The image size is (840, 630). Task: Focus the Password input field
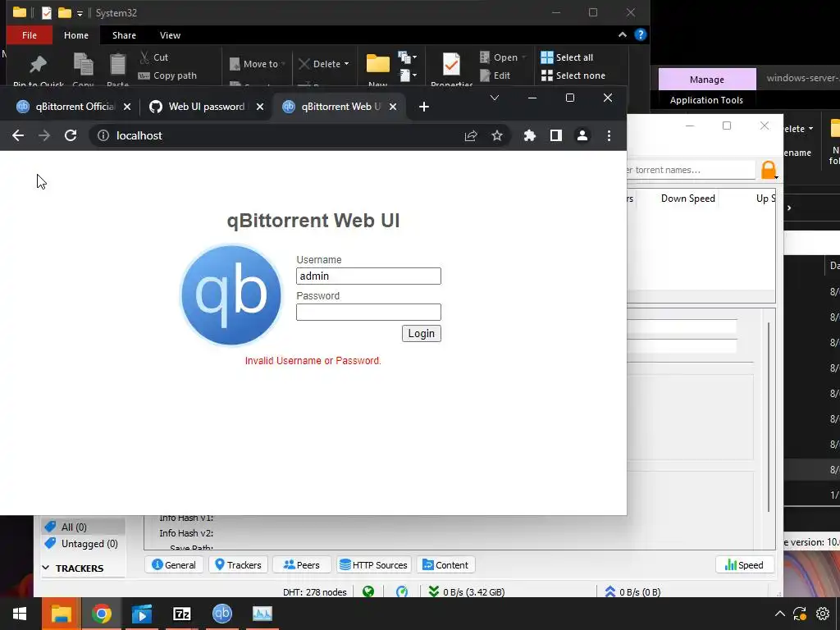click(x=368, y=312)
